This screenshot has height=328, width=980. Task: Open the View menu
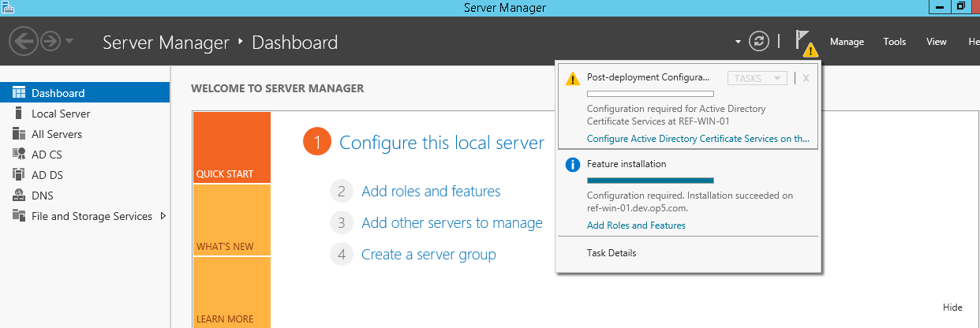click(x=937, y=42)
